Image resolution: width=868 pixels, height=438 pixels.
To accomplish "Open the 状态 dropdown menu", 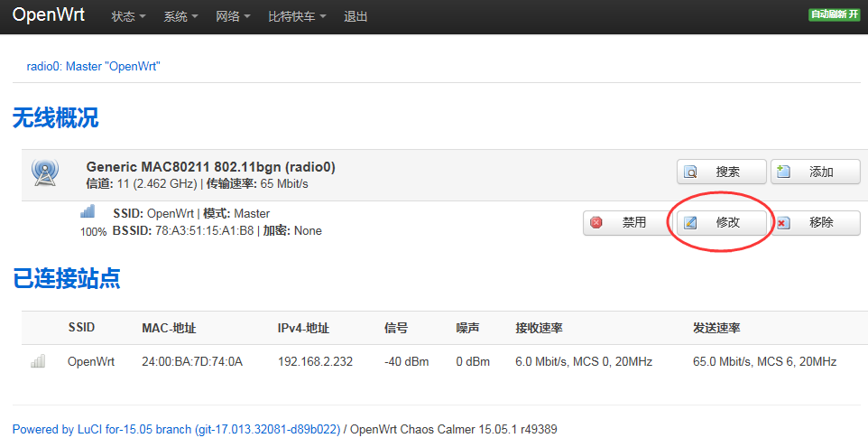I will click(x=128, y=16).
